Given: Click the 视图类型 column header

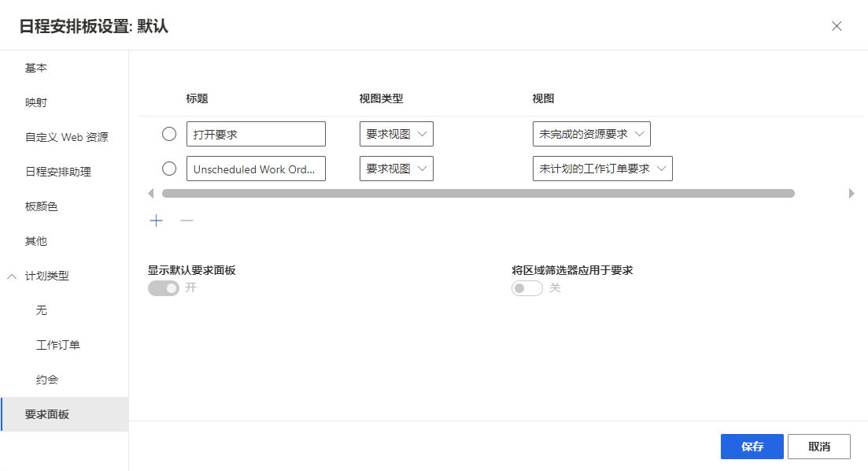Looking at the screenshot, I should point(381,98).
